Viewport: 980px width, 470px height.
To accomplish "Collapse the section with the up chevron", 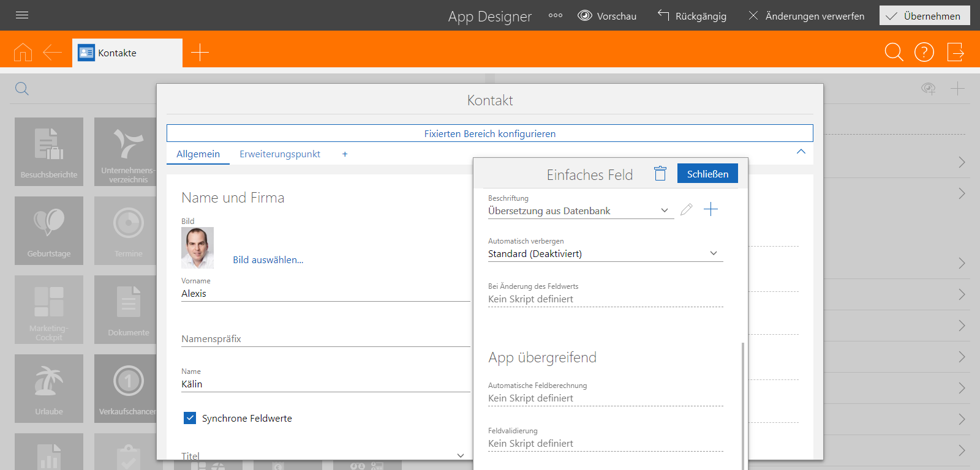I will [801, 152].
